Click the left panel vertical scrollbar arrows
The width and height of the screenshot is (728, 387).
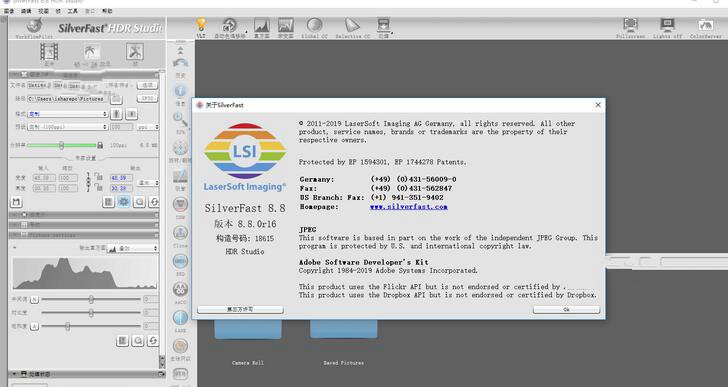pos(162,361)
